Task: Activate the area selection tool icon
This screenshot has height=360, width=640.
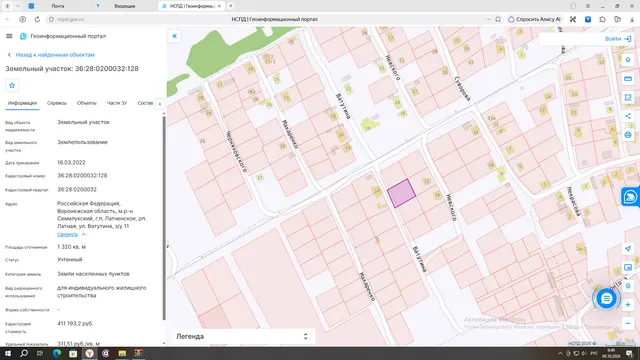Action: (628, 98)
